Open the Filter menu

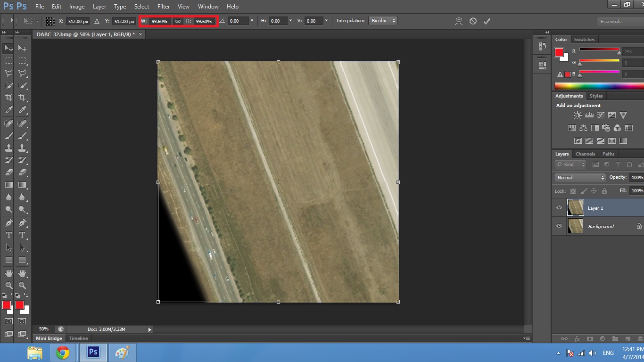(x=164, y=7)
